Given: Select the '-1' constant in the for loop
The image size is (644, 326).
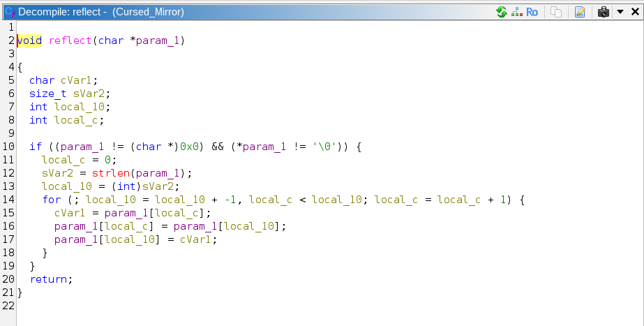Looking at the screenshot, I should [230, 200].
